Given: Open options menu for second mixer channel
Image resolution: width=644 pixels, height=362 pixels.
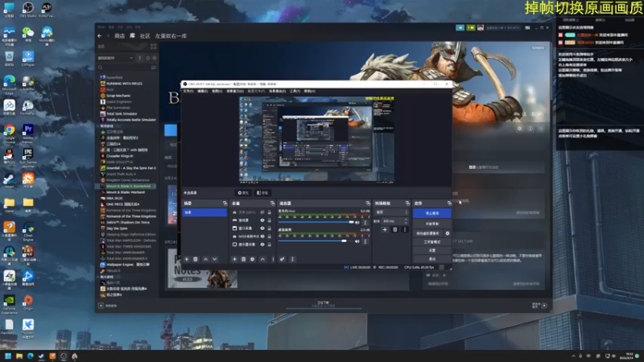Looking at the screenshot, I should (365, 241).
